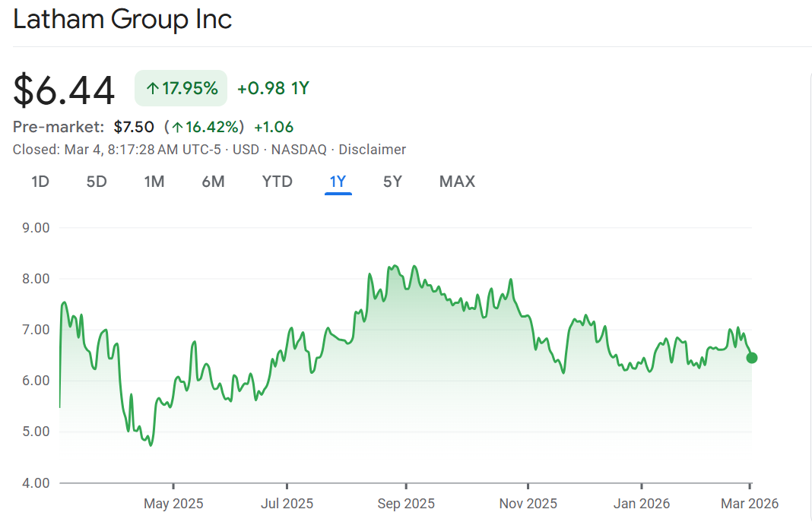The image size is (812, 525).
Task: Open the Disclaimer link
Action: [x=372, y=150]
